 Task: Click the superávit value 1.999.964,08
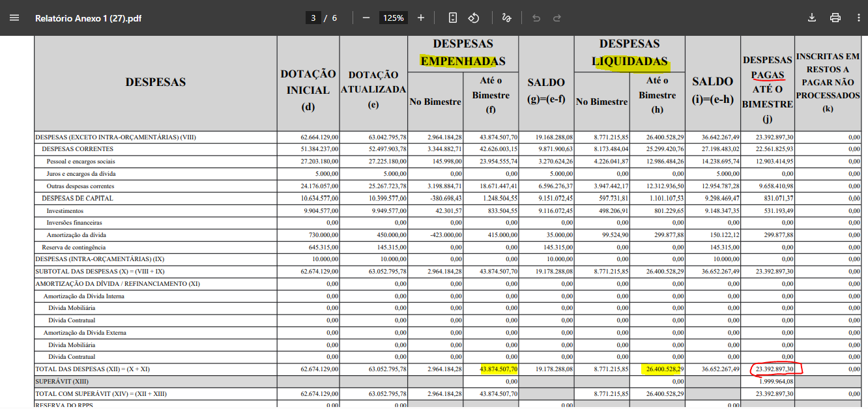click(776, 382)
